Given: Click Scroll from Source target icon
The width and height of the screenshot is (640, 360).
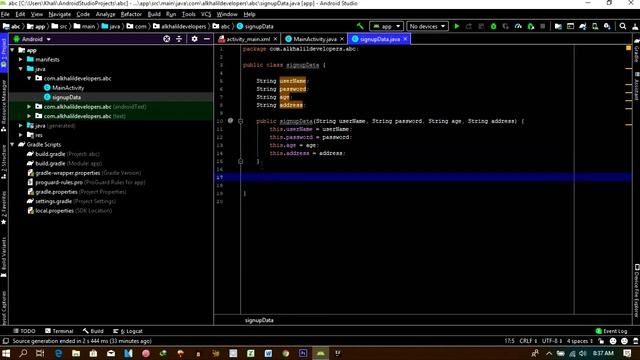Looking at the screenshot, I should (x=167, y=39).
